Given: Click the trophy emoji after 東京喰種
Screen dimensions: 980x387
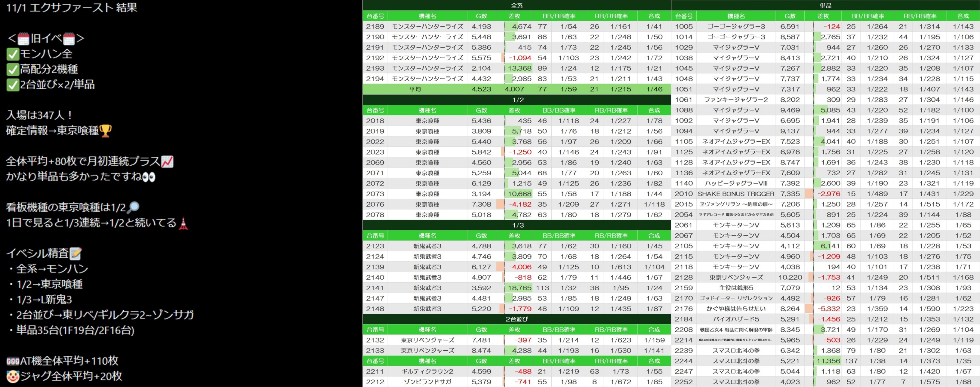Looking at the screenshot, I should pyautogui.click(x=105, y=131).
